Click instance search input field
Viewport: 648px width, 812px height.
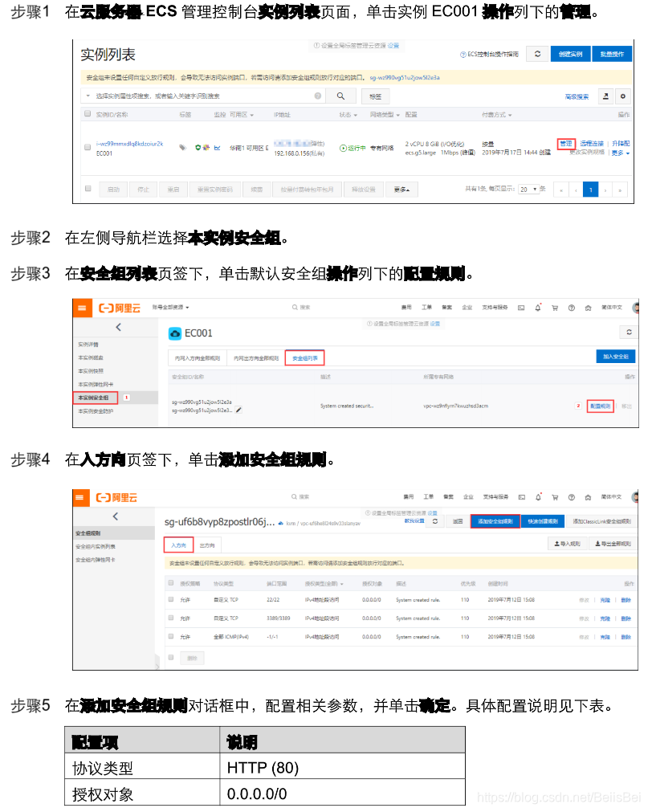coord(202,96)
